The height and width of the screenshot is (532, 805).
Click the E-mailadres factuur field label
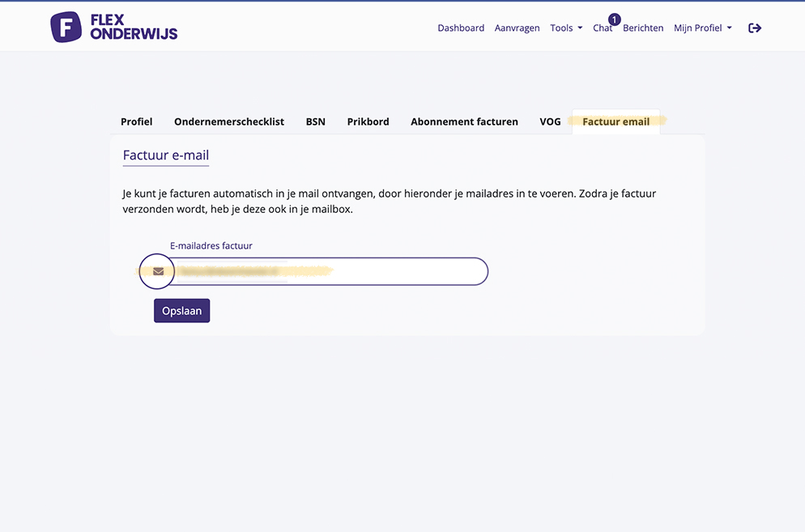click(216, 245)
